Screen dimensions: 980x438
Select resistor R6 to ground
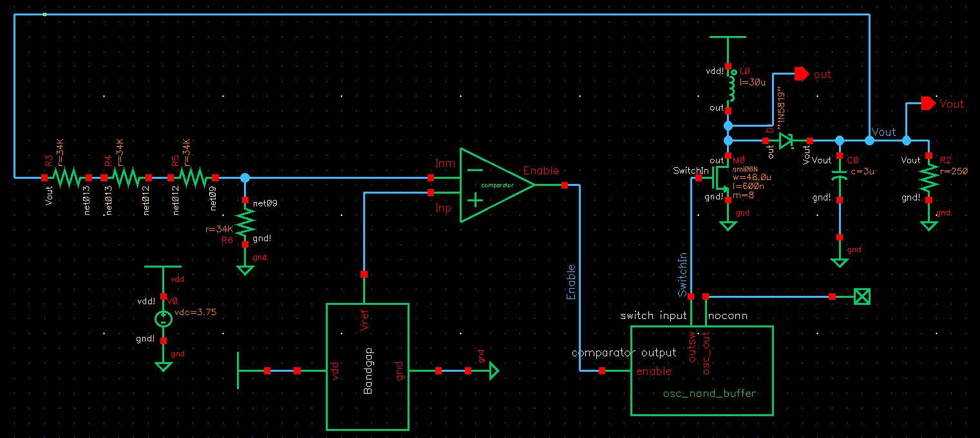point(245,223)
